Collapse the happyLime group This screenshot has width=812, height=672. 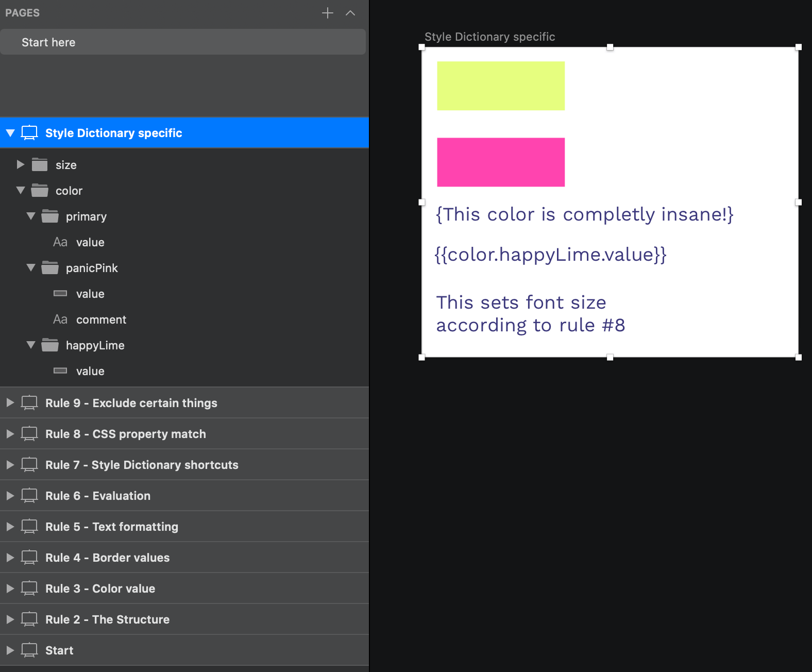pos(31,345)
